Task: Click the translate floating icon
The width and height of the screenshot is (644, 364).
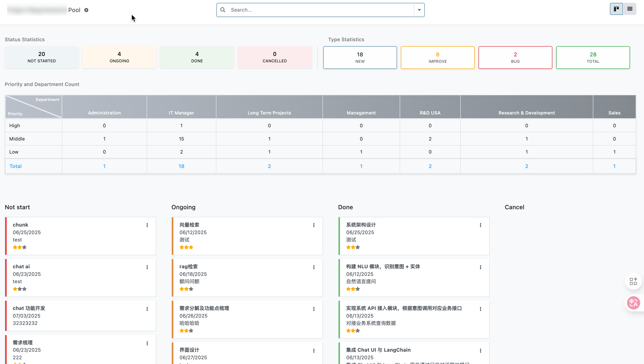Action: pyautogui.click(x=633, y=303)
